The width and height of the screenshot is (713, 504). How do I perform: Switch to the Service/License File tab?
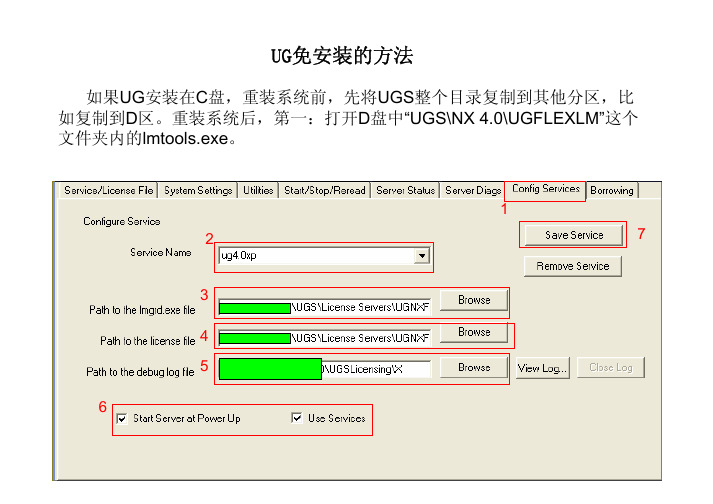point(108,190)
